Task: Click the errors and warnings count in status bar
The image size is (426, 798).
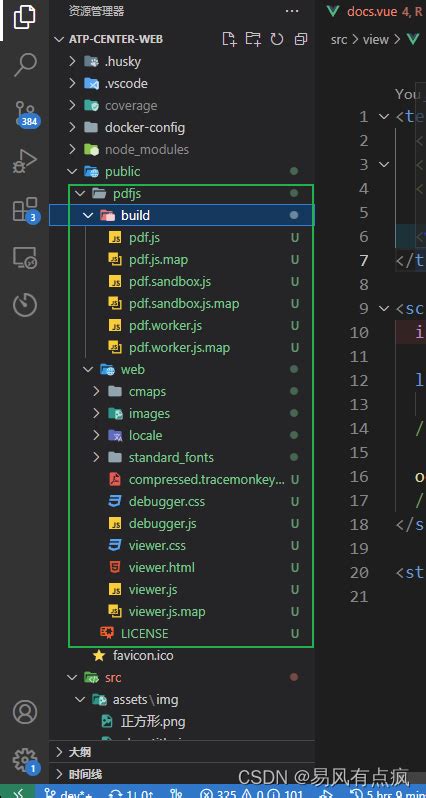Action: coord(252,792)
